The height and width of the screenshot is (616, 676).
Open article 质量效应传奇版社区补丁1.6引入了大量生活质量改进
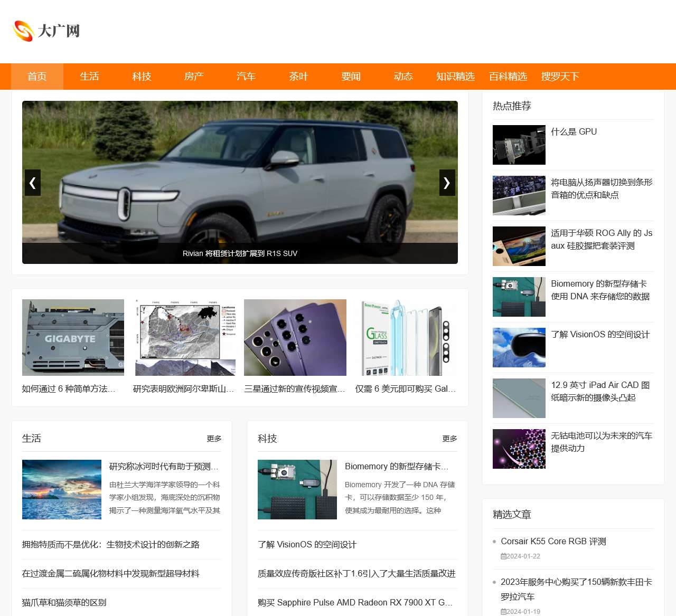click(356, 574)
